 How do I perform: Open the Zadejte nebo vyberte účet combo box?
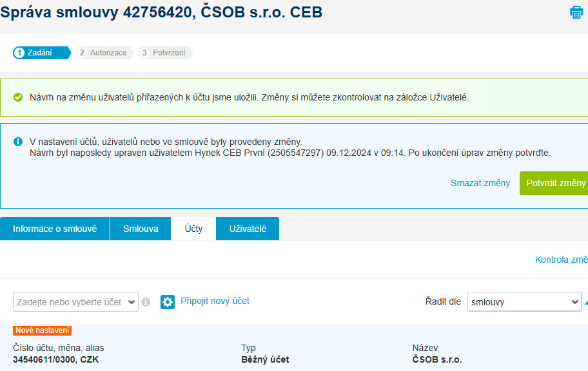[x=75, y=301]
